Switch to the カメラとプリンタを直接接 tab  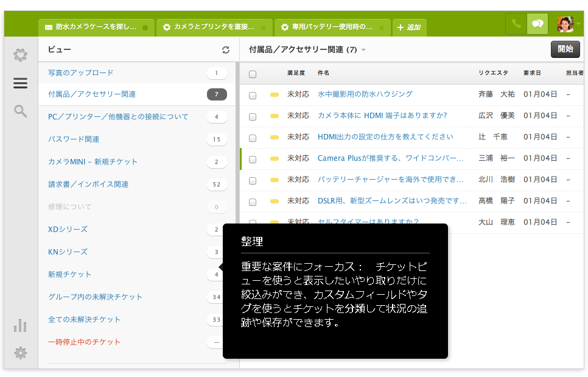(x=214, y=27)
